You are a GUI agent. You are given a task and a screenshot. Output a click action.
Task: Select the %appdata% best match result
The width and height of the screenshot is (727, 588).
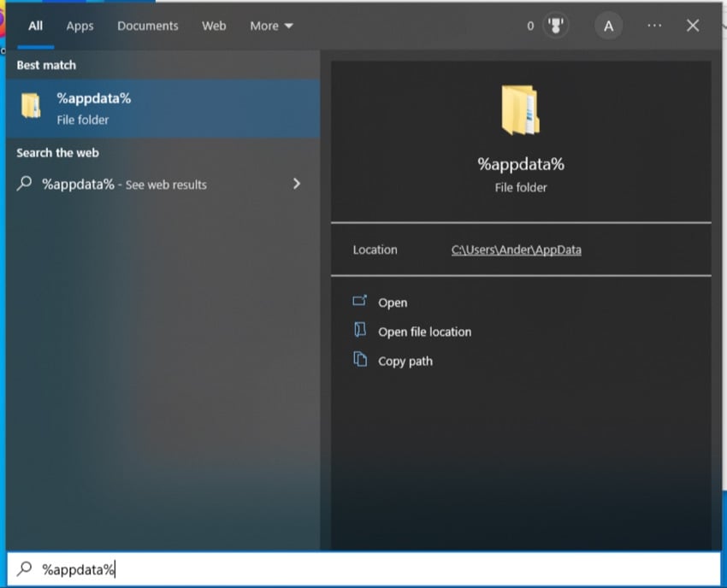(x=163, y=109)
